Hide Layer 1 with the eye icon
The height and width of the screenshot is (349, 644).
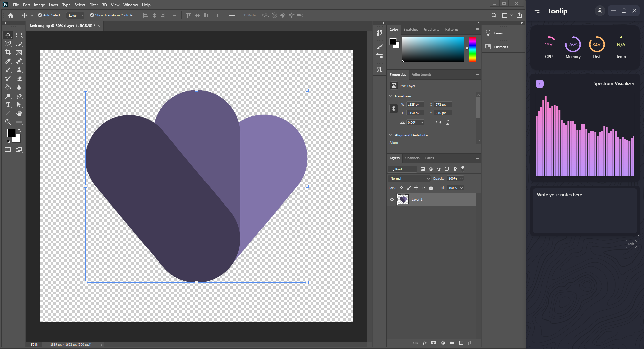(392, 199)
